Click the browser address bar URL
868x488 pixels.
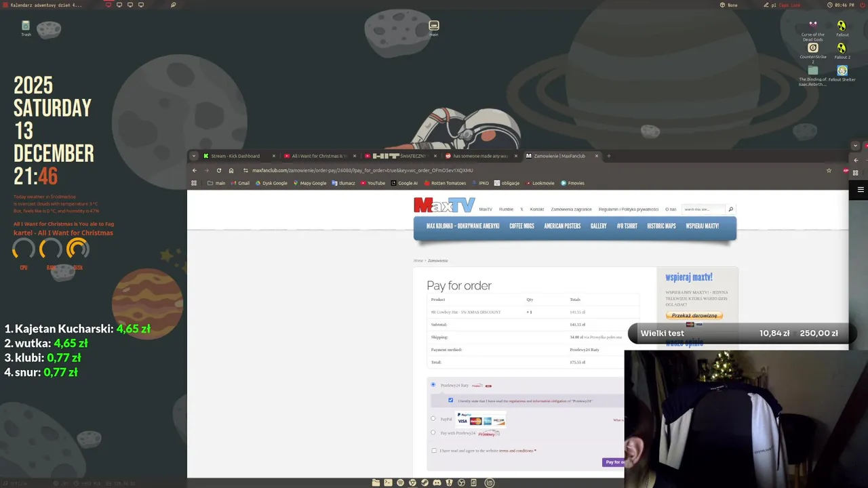(363, 170)
